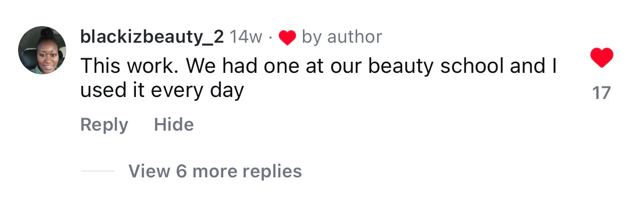The image size is (644, 208).
Task: Show the hidden replies thread
Action: point(215,171)
